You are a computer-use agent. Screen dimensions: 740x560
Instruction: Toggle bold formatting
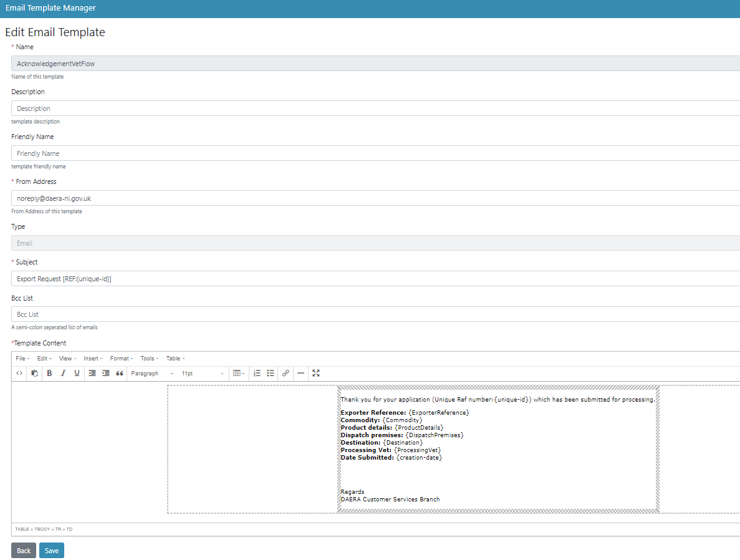pyautogui.click(x=49, y=373)
